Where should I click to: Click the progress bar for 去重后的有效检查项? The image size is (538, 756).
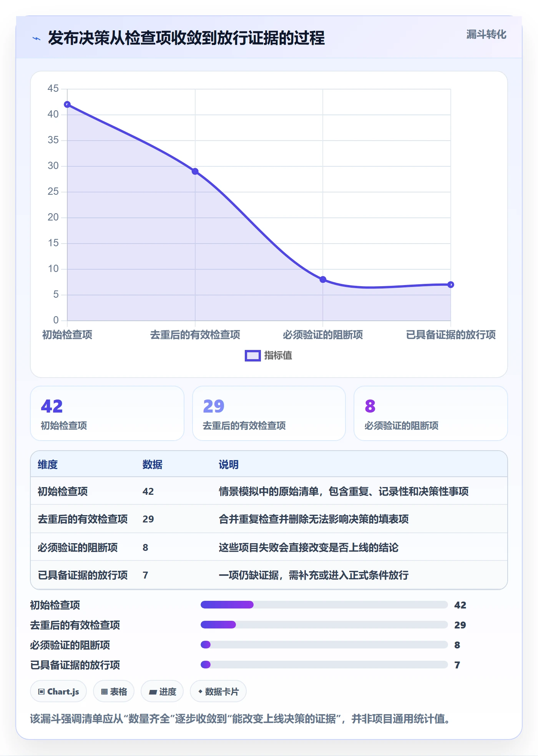point(324,625)
